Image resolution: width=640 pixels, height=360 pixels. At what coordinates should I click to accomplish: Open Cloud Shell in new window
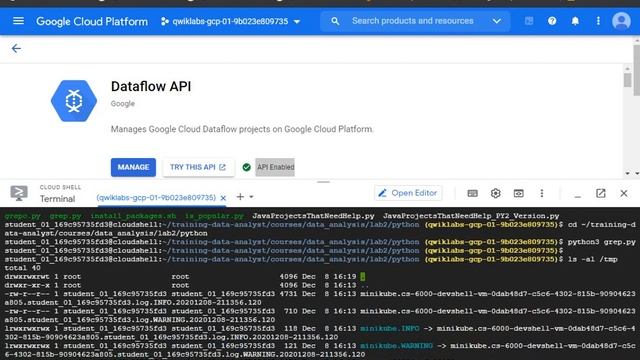pos(600,193)
